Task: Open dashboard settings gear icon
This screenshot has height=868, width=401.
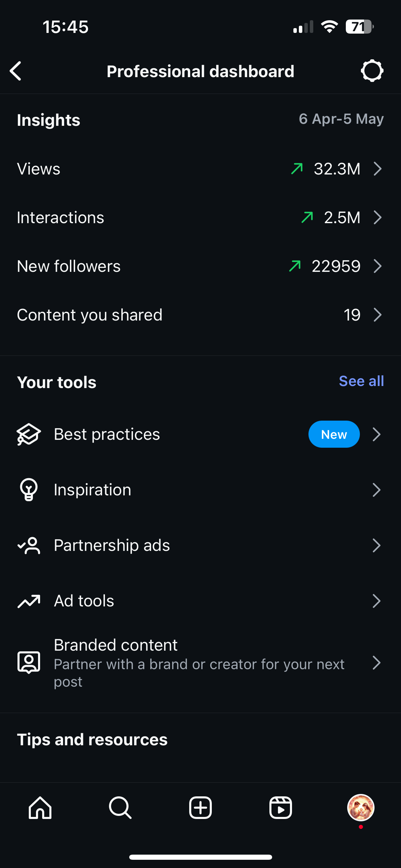Action: pyautogui.click(x=372, y=71)
